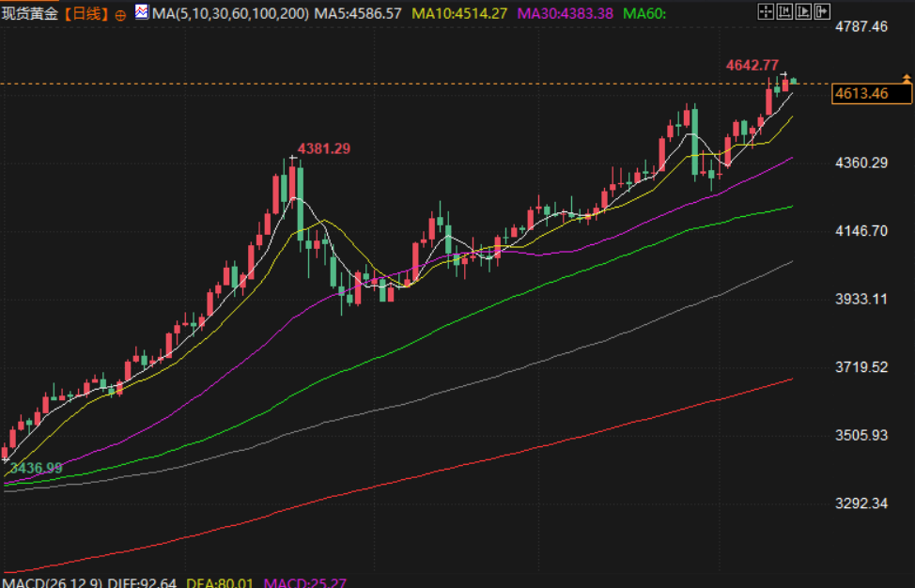Select the 【日线】 period label
The width and height of the screenshot is (915, 588).
(85, 13)
